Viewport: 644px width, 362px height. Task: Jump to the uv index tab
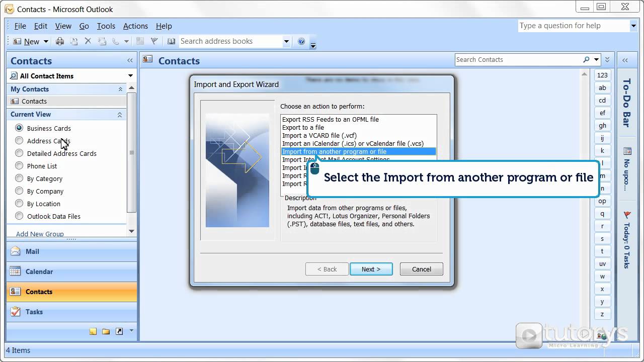602,263
